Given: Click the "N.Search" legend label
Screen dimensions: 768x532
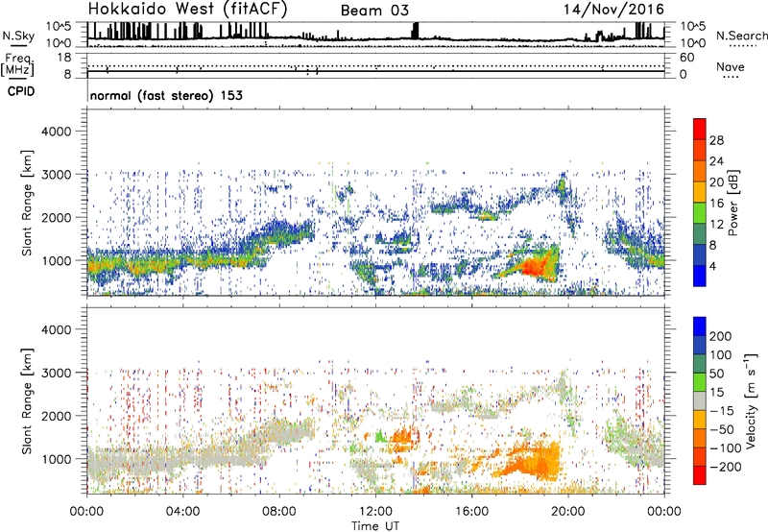Looking at the screenshot, I should pyautogui.click(x=741, y=36).
